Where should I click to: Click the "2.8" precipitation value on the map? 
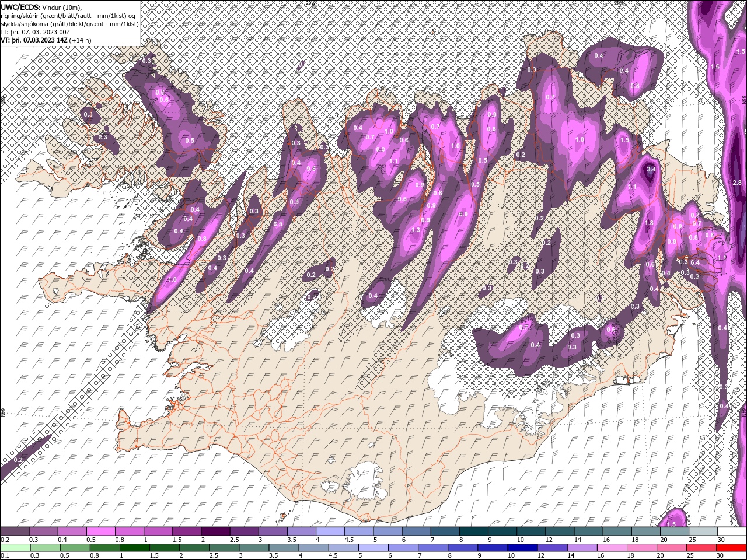[736, 183]
